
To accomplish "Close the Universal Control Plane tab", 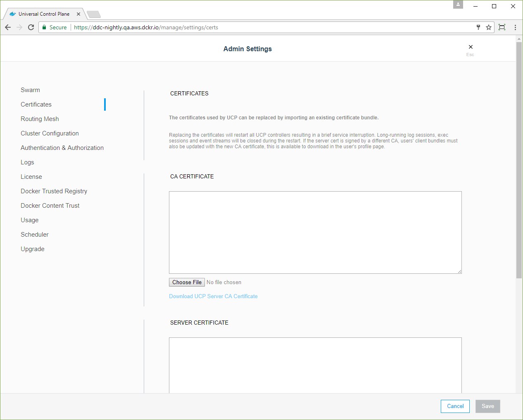I will (x=78, y=14).
